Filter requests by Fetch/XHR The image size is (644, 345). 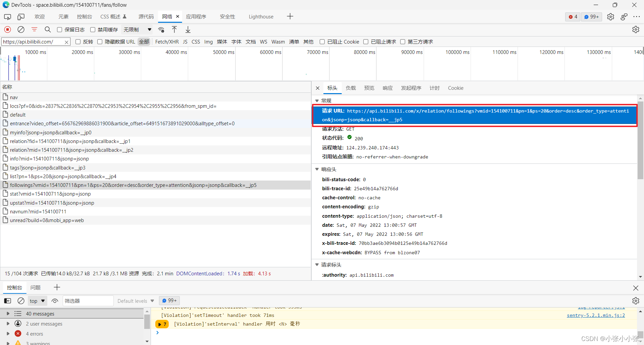167,42
